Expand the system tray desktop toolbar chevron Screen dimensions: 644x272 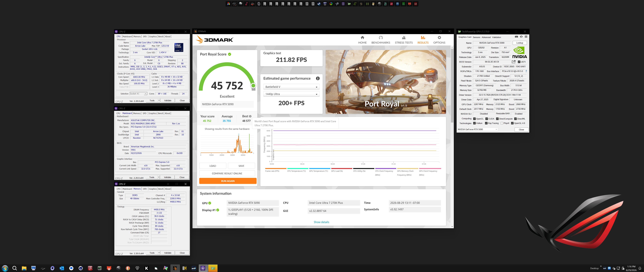click(601, 266)
